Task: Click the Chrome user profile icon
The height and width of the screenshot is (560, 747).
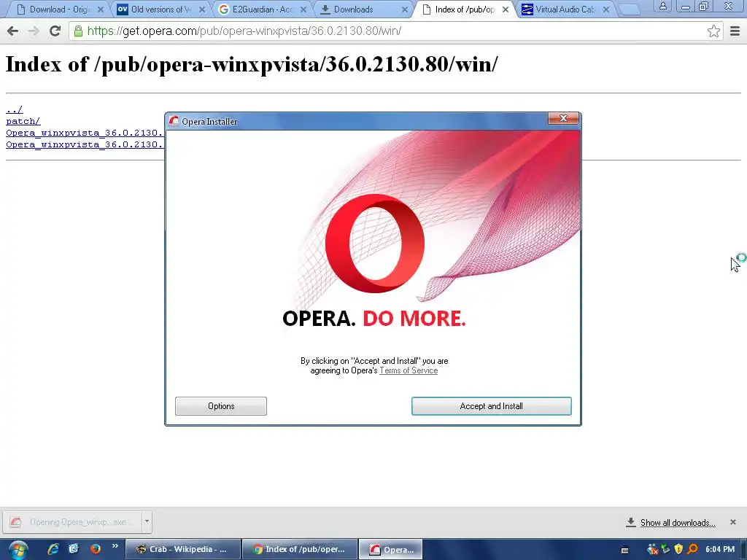Action: (662, 6)
